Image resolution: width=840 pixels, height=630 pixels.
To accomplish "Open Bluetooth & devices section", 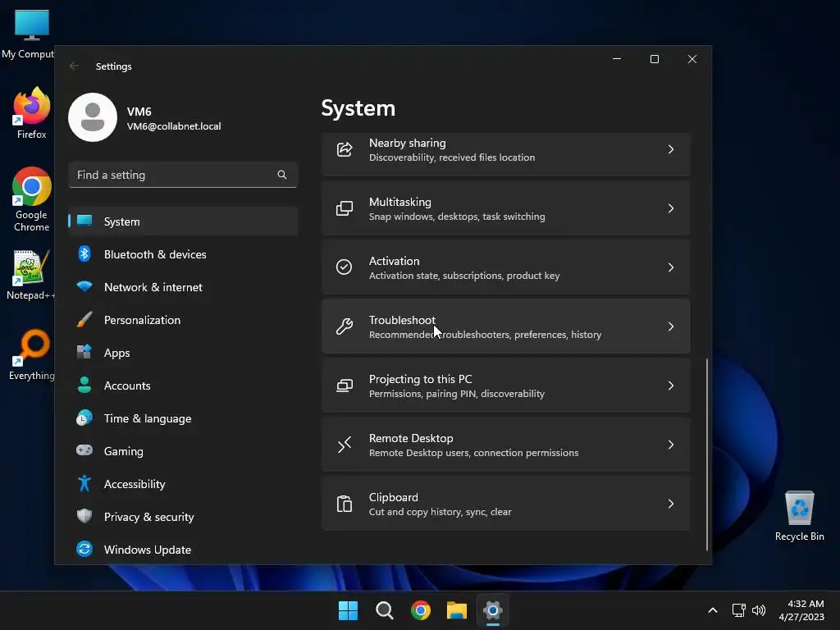I will 183,254.
